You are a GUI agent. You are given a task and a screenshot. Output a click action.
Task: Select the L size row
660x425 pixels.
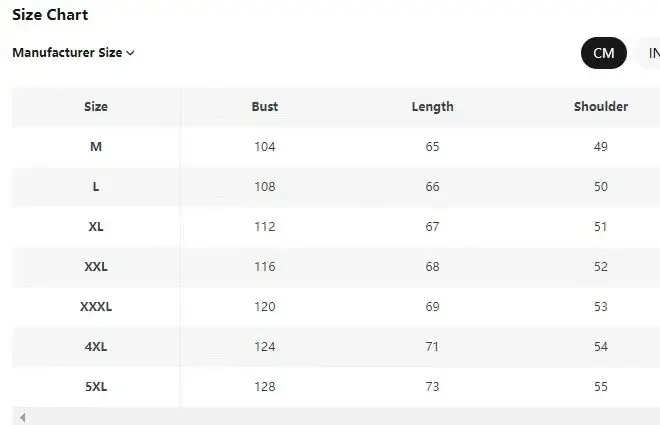[96, 187]
